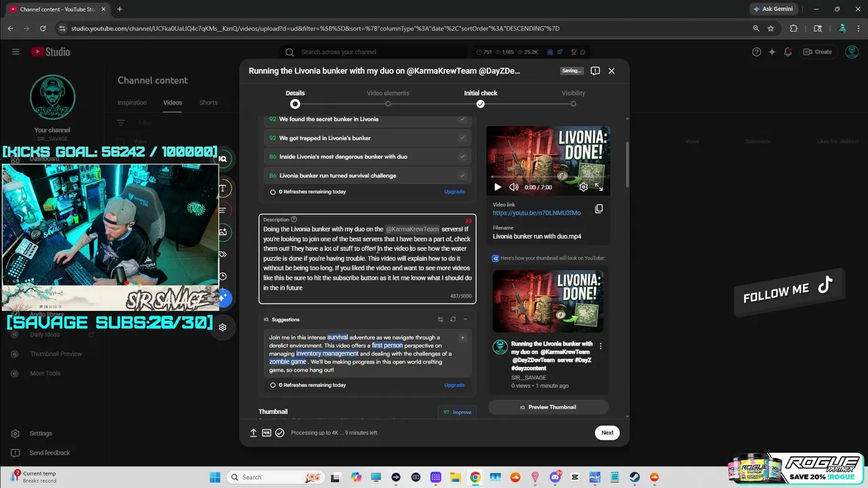Open YouTube Studio hamburger menu
Screen dimensions: 868x488
click(16, 52)
